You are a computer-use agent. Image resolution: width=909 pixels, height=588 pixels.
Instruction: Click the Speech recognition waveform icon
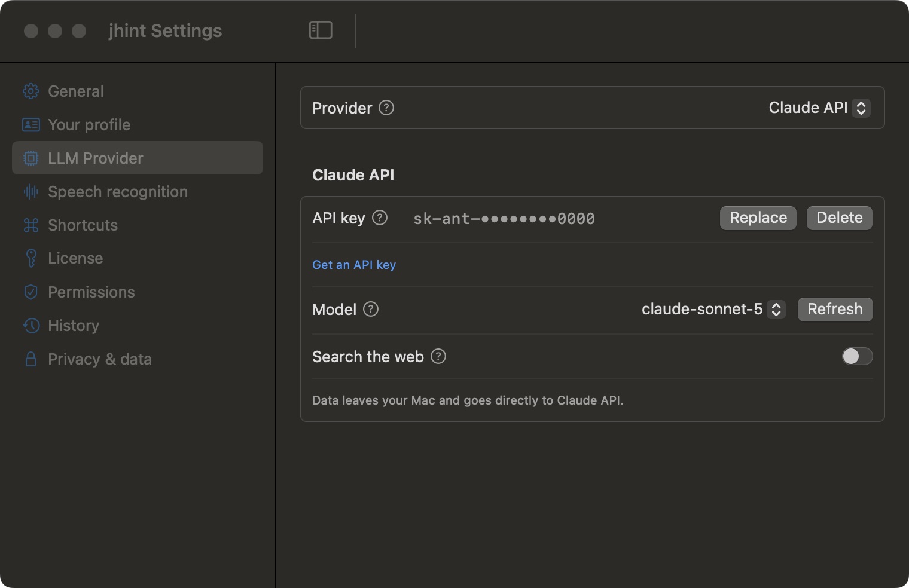tap(31, 192)
